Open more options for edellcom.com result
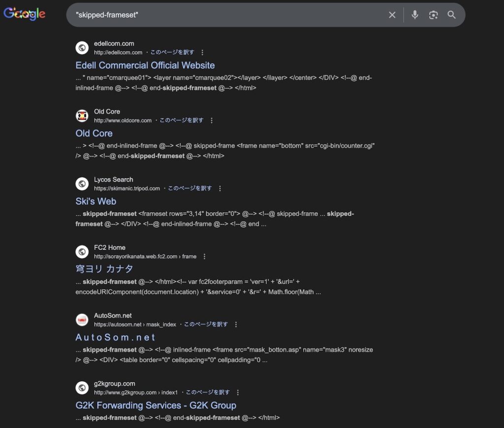 coord(202,52)
